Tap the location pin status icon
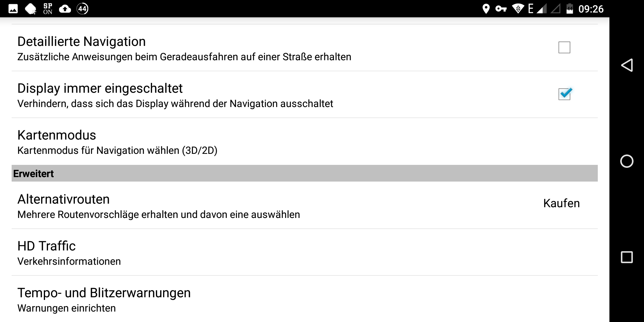 pyautogui.click(x=486, y=9)
